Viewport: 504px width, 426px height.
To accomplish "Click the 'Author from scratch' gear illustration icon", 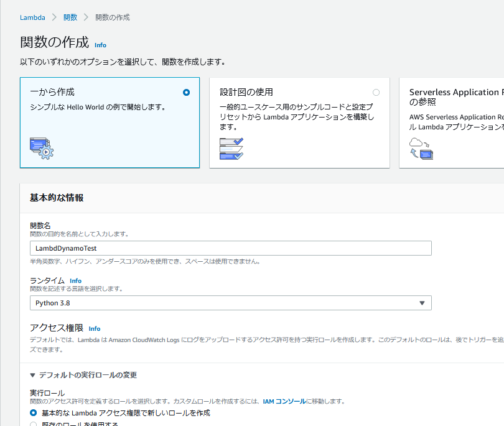I will click(42, 149).
